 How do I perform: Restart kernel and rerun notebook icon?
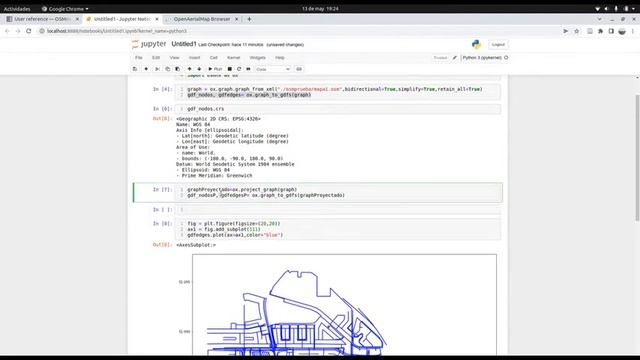(248, 69)
